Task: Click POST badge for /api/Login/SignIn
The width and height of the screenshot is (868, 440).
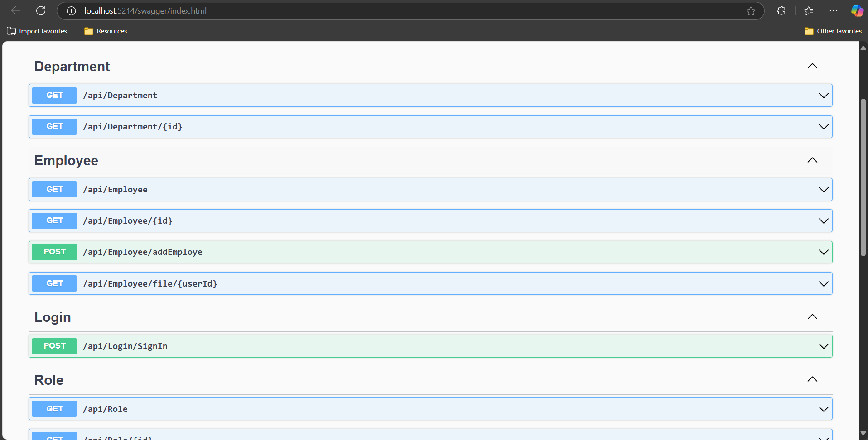Action: tap(54, 346)
